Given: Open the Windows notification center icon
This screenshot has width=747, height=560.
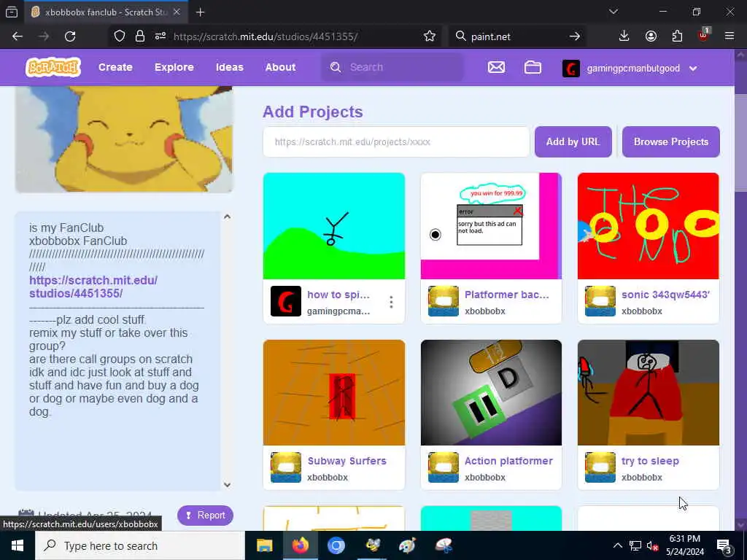Looking at the screenshot, I should (724, 546).
